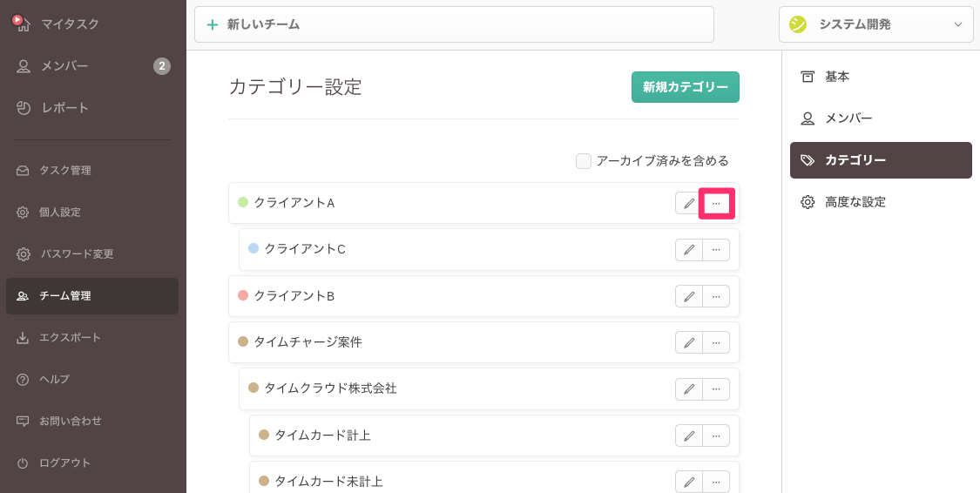
Task: Click the pencil edit icon for クライアントC
Action: click(x=689, y=249)
